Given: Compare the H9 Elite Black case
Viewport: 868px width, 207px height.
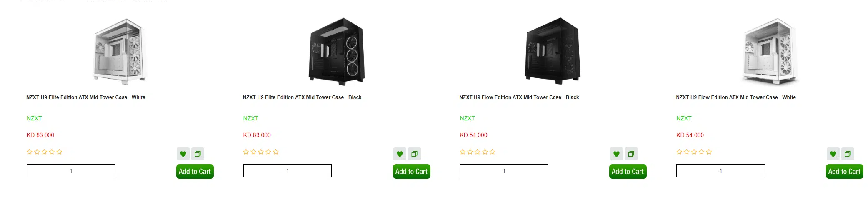Looking at the screenshot, I should [x=414, y=154].
